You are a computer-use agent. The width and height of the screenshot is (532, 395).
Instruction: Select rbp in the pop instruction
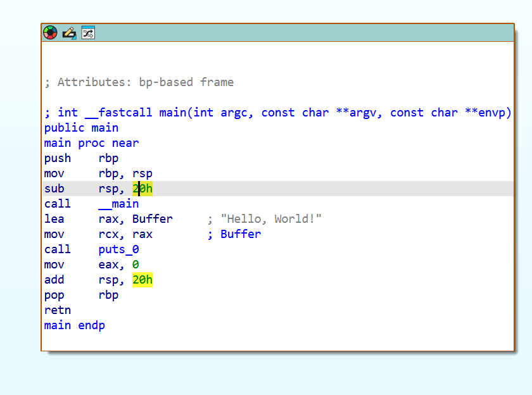pos(108,295)
